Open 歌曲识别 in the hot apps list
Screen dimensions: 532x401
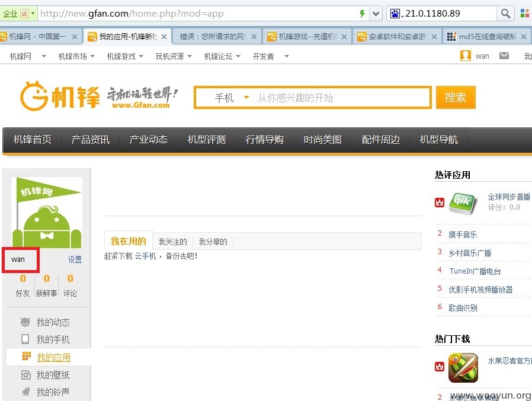[463, 307]
